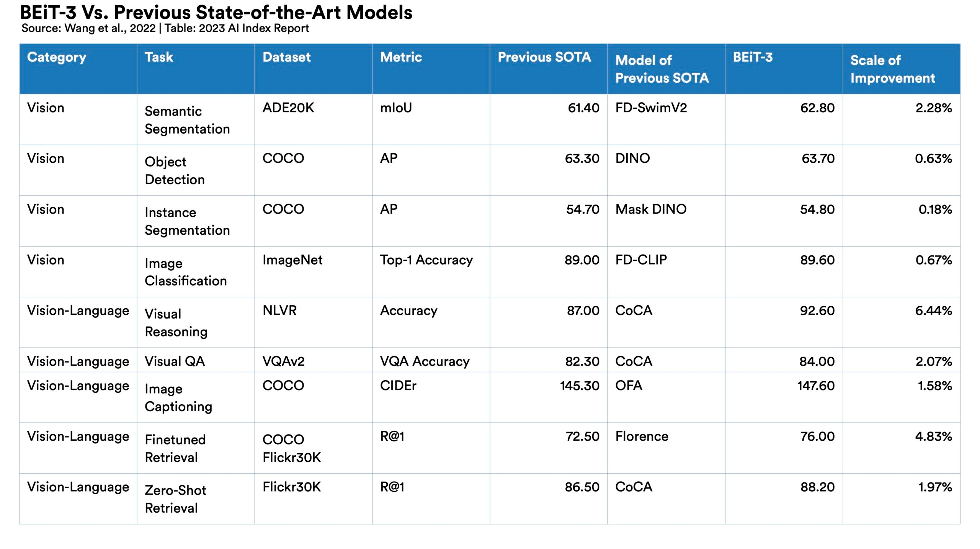Select the ADE20K dataset cell

288,108
